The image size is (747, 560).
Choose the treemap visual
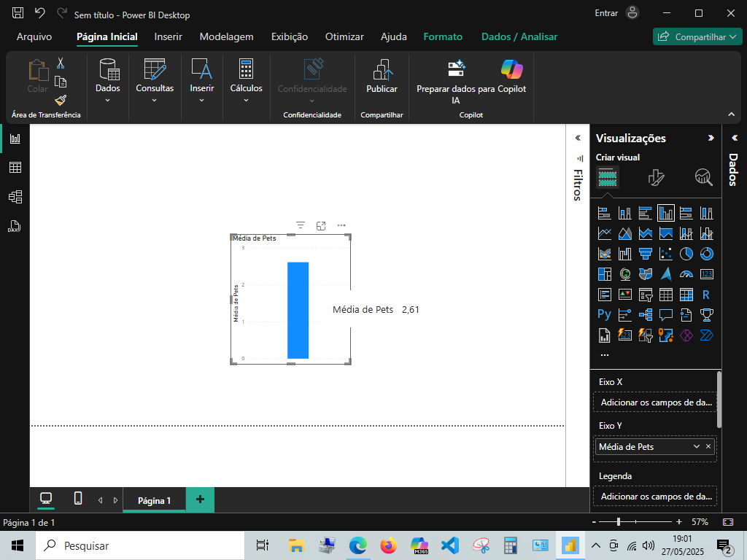click(605, 274)
